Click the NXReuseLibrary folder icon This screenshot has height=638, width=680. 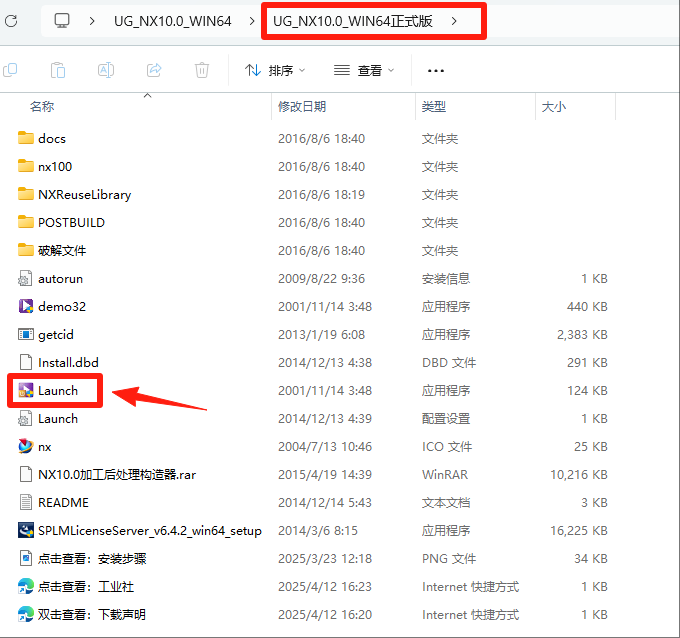tap(26, 194)
